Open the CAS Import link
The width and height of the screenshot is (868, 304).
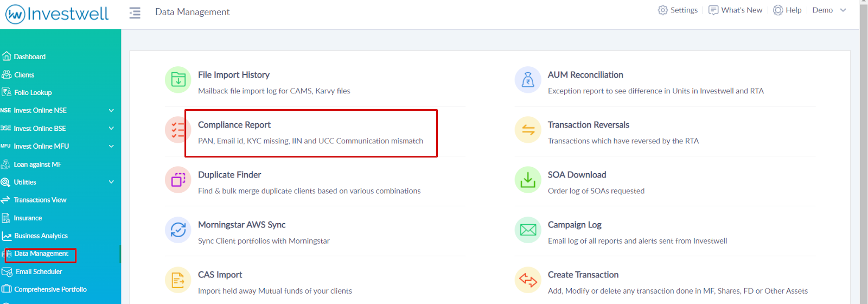(x=220, y=275)
